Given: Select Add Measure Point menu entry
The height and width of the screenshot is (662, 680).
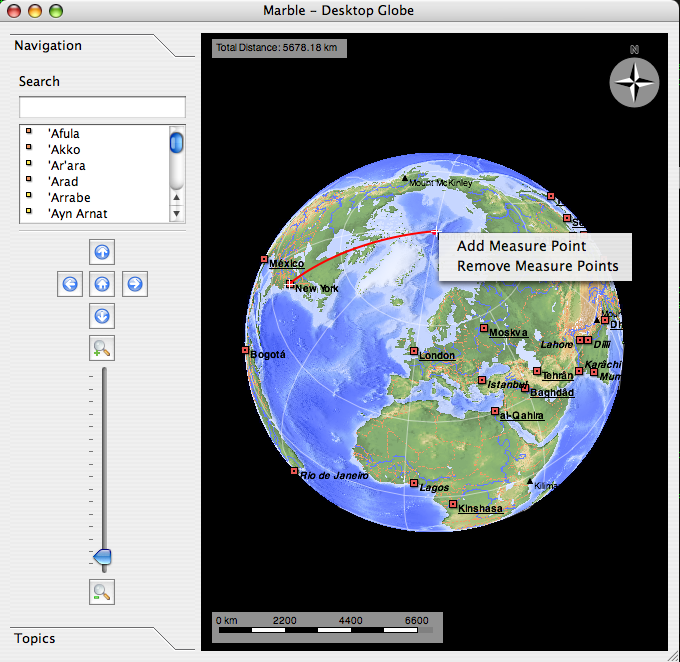Looking at the screenshot, I should 521,246.
